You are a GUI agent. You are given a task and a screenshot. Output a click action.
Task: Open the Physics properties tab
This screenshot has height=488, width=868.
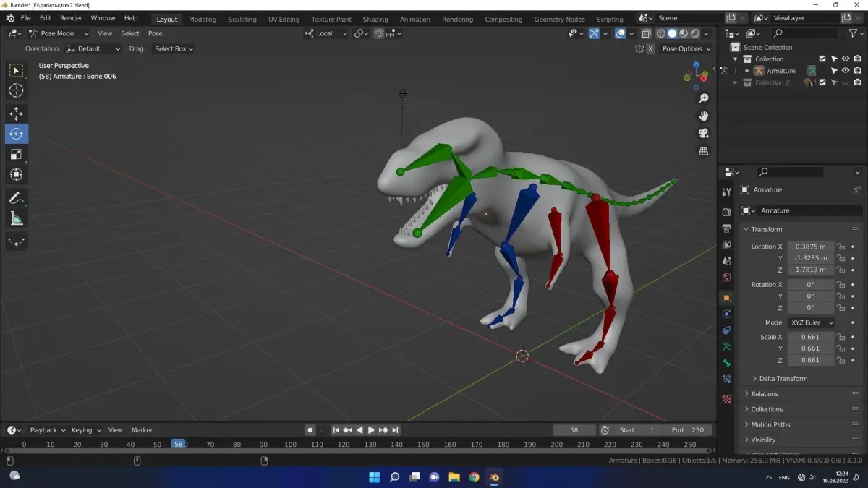[x=727, y=314]
